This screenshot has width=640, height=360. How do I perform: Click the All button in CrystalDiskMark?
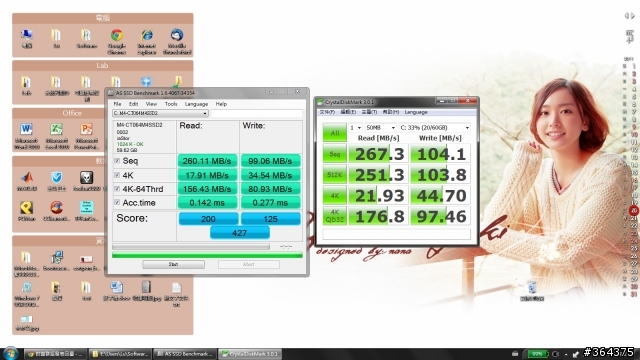(x=335, y=133)
